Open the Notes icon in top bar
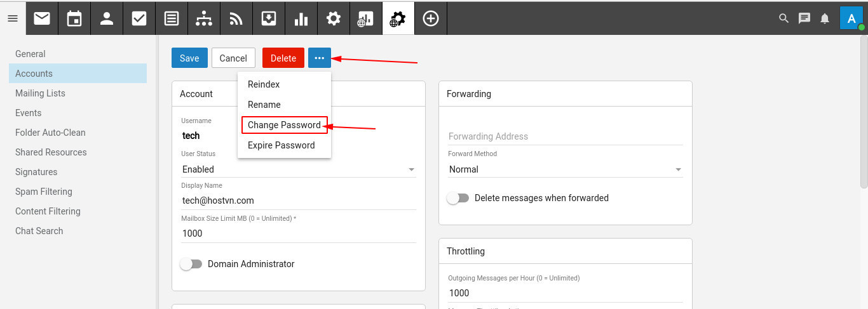The width and height of the screenshot is (868, 309). click(x=172, y=18)
